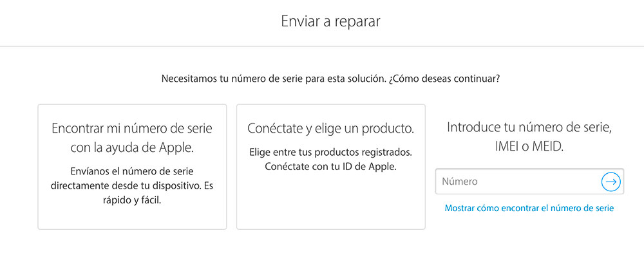
Task: Click 'directamente desde tu dispositivo' text line
Action: coord(126,185)
